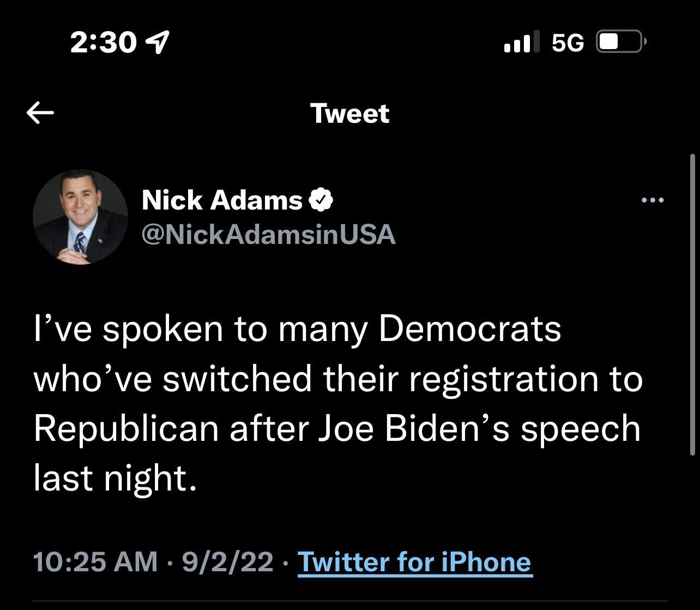
Task: Tap the back arrow to exit tweet view
Action: 39,112
